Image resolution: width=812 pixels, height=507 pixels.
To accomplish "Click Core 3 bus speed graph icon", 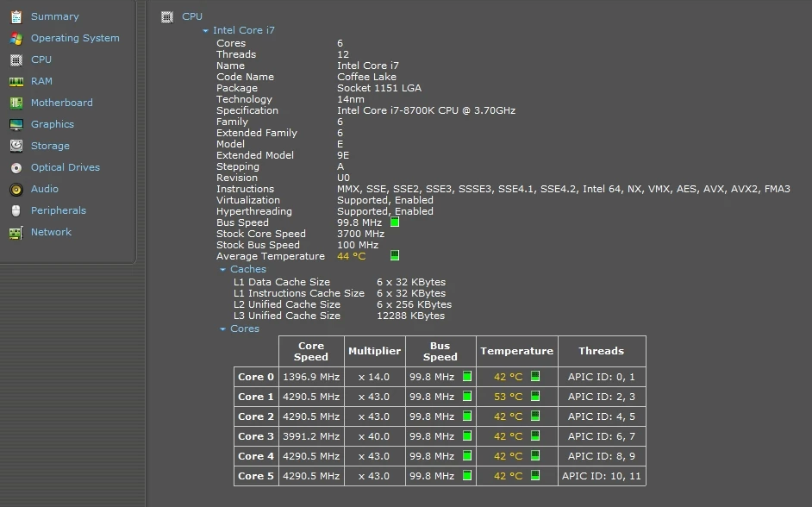I will tap(467, 436).
